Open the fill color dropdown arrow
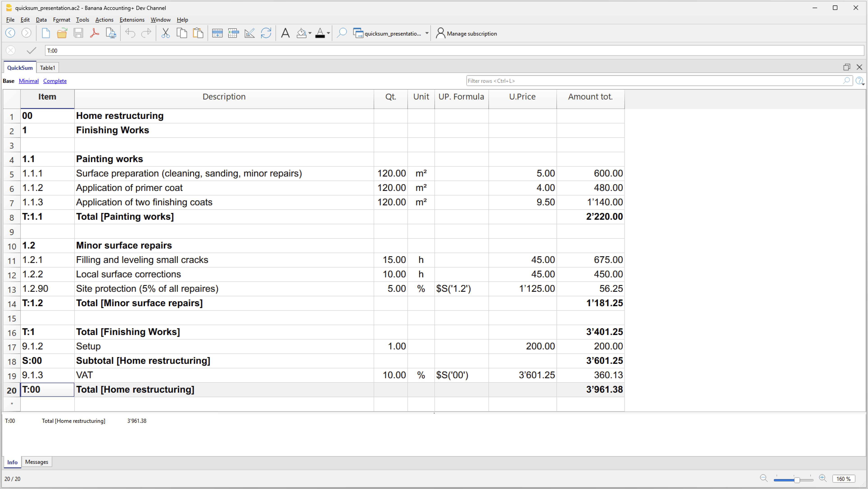 pos(310,33)
